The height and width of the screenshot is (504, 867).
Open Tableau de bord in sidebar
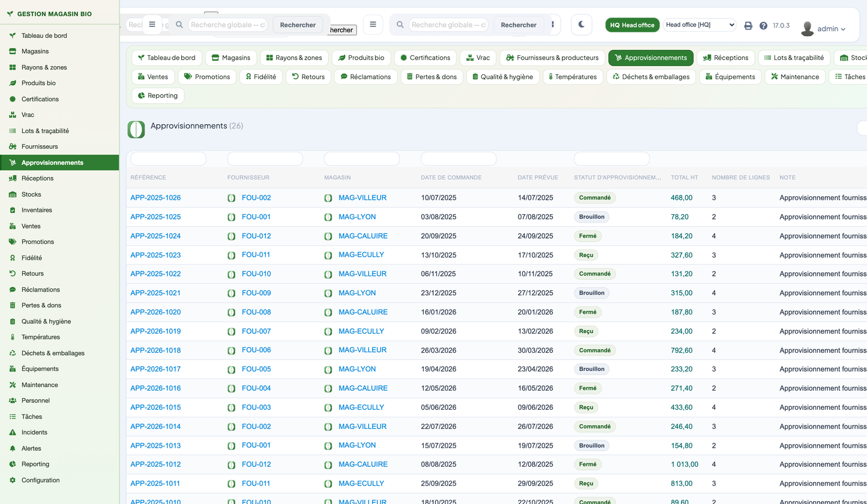pos(44,35)
